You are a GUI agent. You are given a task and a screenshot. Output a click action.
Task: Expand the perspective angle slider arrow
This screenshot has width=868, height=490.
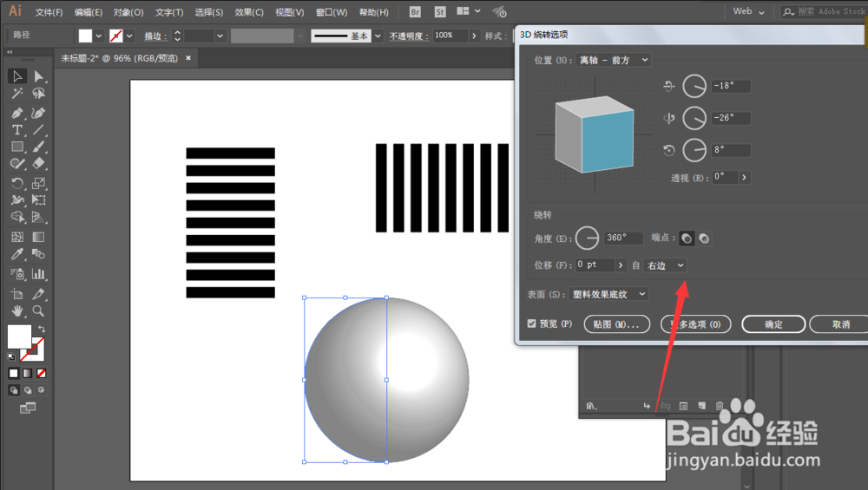744,178
